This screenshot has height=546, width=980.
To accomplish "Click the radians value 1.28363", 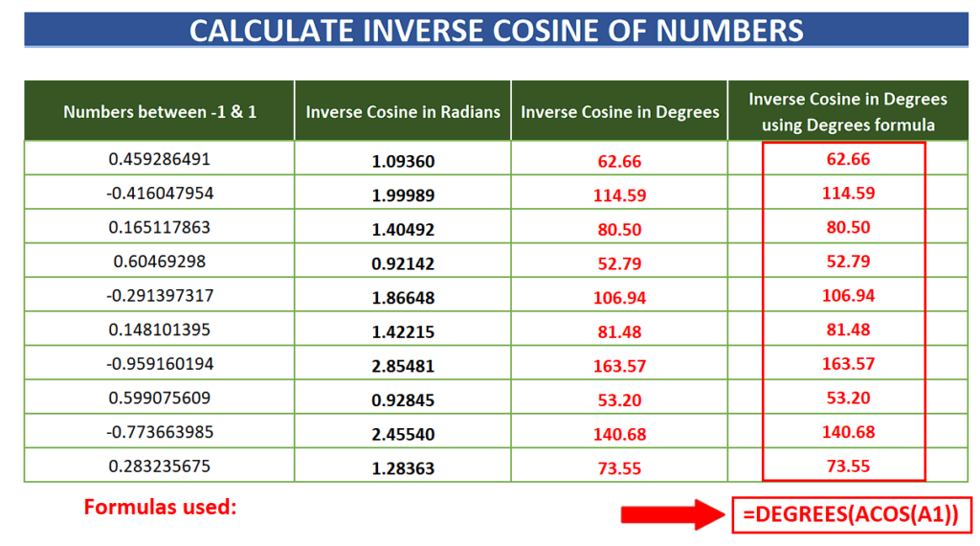I will pos(403,468).
